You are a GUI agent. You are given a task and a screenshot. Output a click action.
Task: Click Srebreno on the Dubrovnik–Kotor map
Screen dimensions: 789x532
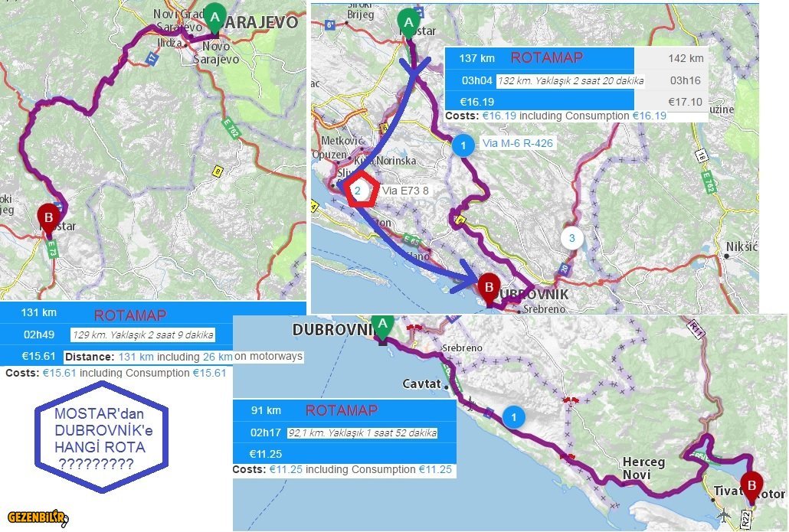pos(462,348)
